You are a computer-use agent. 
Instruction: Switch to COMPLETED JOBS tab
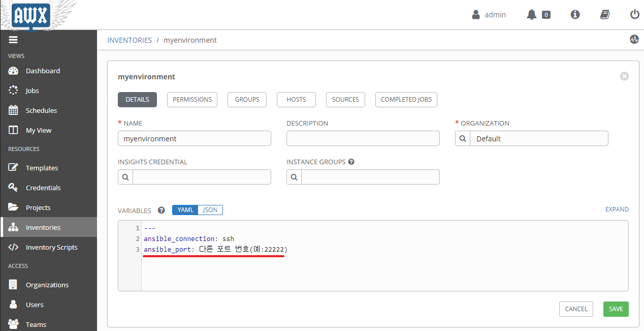pos(406,100)
